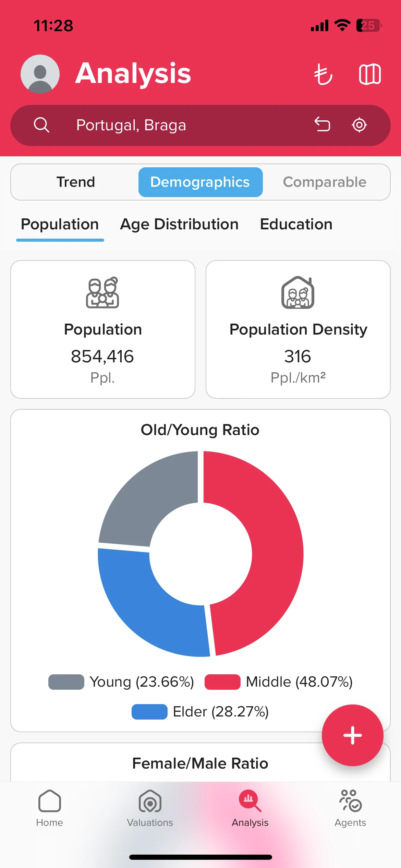Go to Home in bottom navigation
This screenshot has width=401, height=868.
(50, 808)
